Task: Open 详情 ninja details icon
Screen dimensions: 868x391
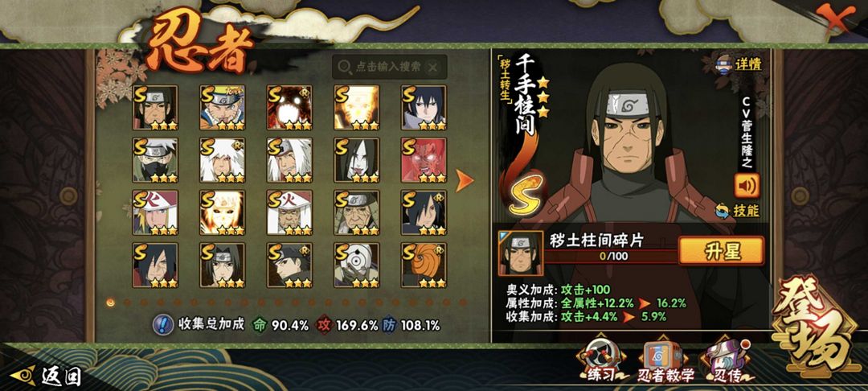Action: 739,63
